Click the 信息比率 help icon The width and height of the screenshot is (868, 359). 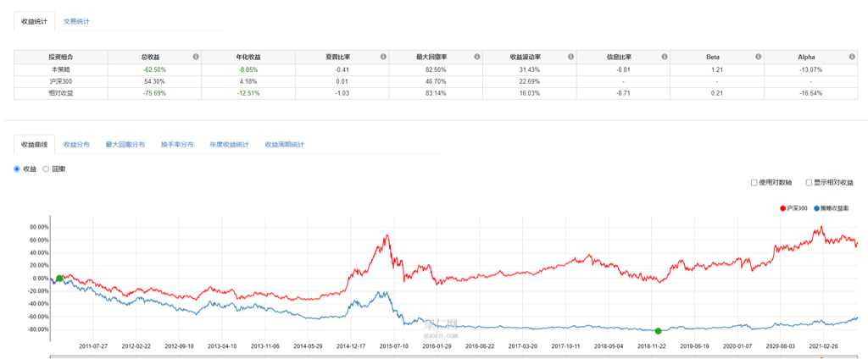coord(665,57)
